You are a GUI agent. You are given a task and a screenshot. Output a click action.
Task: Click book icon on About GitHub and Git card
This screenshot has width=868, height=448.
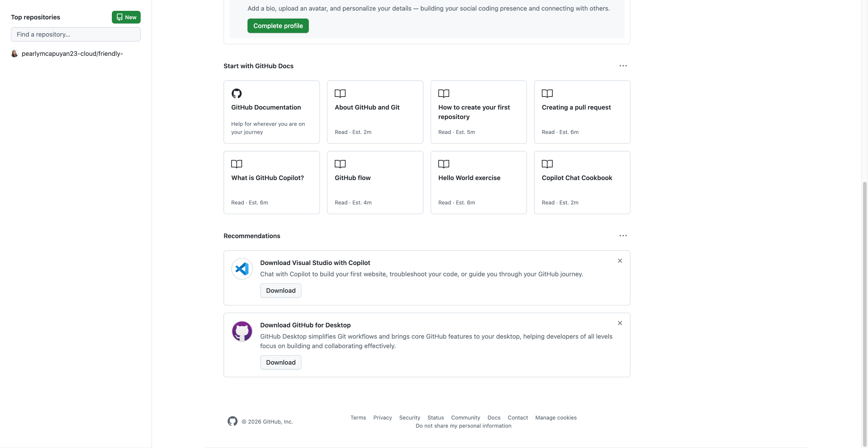point(340,93)
